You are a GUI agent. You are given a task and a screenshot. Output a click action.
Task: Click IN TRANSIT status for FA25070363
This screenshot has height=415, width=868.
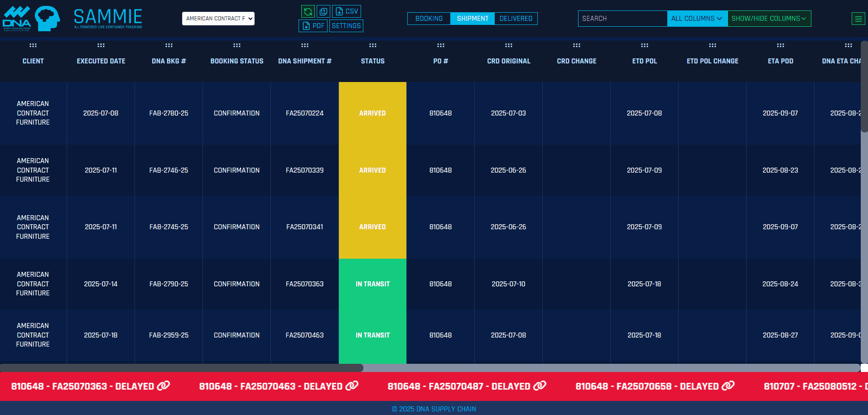tap(372, 284)
